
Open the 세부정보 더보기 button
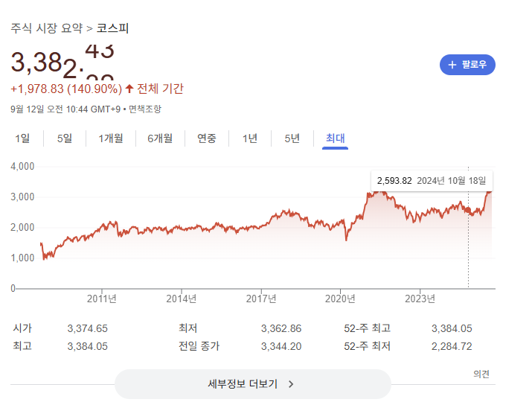253,384
